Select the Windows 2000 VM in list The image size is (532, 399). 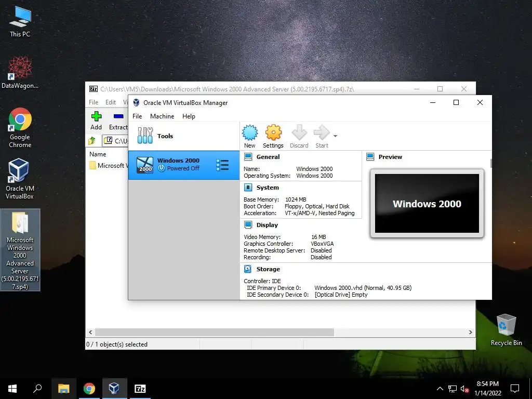[x=183, y=165]
